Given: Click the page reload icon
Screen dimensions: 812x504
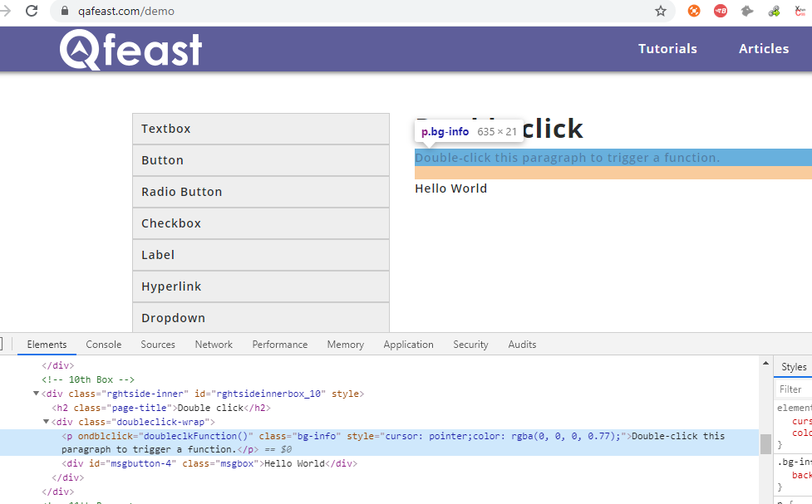Looking at the screenshot, I should (x=32, y=12).
